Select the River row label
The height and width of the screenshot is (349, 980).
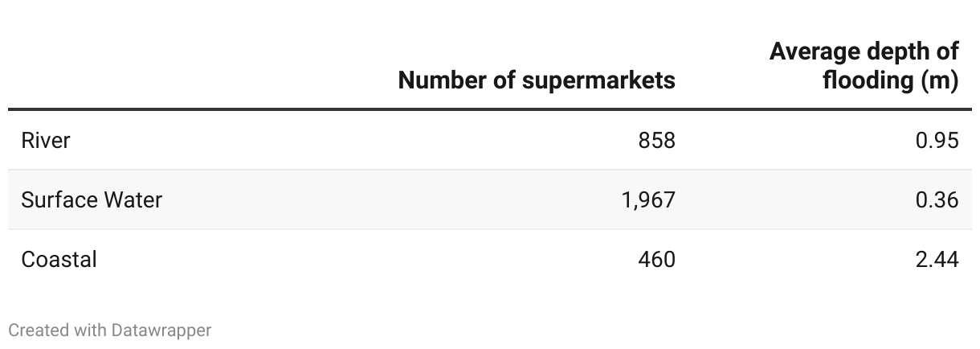46,141
